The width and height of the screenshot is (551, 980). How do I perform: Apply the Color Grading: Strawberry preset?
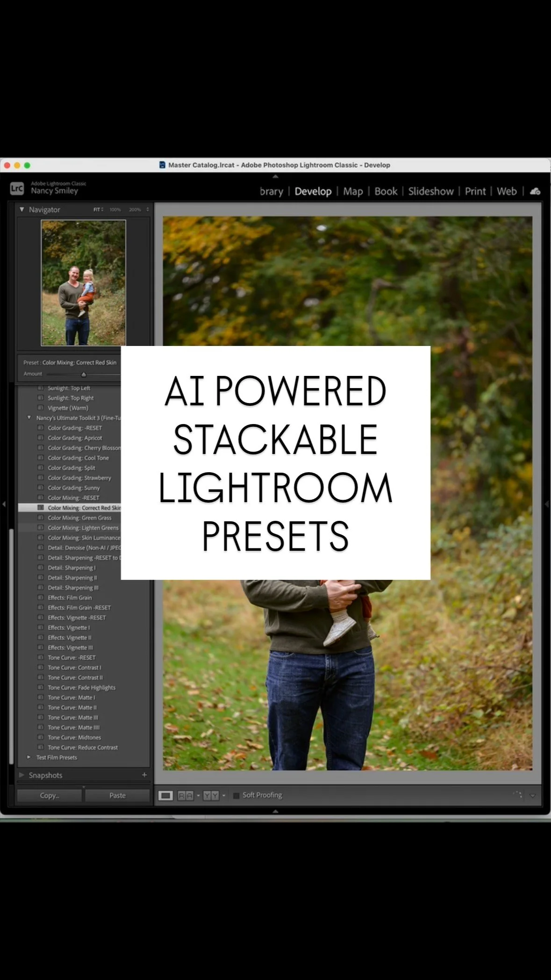click(79, 478)
